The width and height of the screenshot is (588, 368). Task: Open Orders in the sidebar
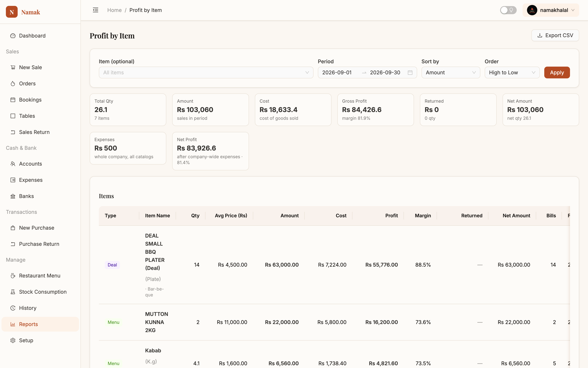(x=40, y=84)
